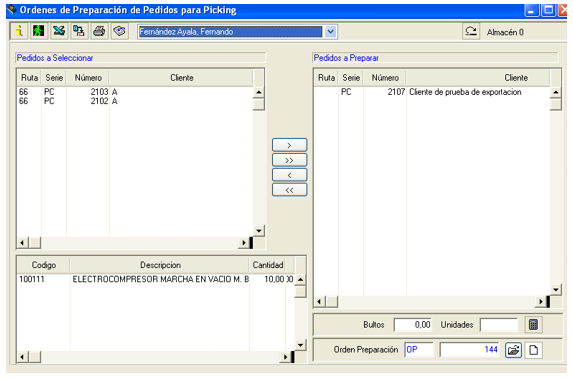Click scroll down arrow in Codigo items list

[x=300, y=345]
